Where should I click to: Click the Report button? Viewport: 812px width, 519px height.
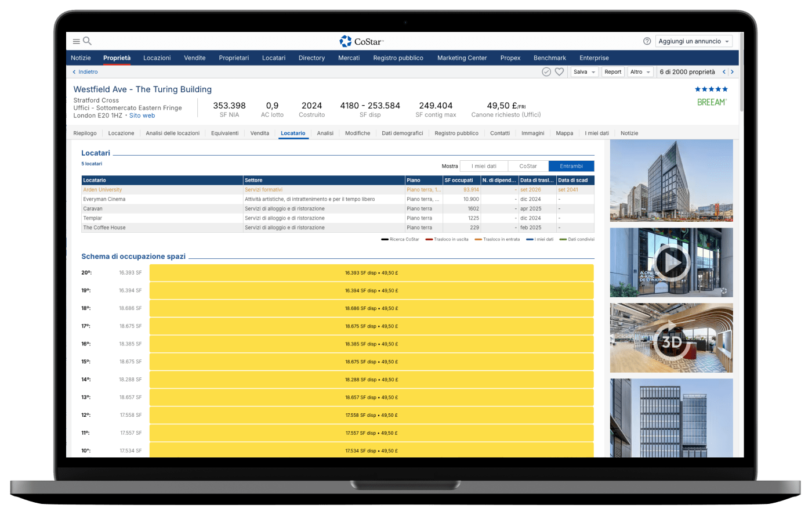point(612,72)
